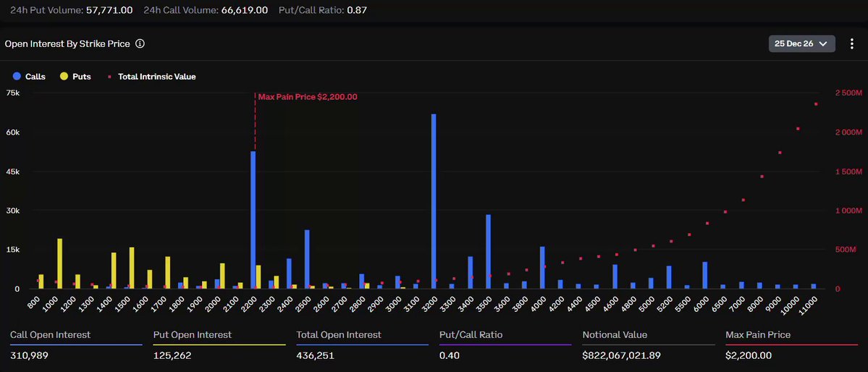Click the call bar at strike 6000
The width and height of the screenshot is (868, 372).
tap(705, 275)
